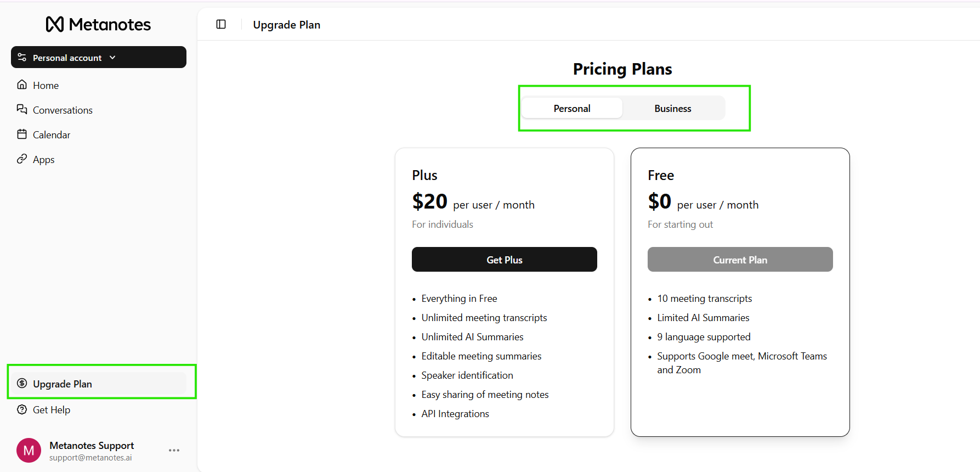Click the Calendar icon in sidebar
This screenshot has width=980, height=472.
coord(22,134)
